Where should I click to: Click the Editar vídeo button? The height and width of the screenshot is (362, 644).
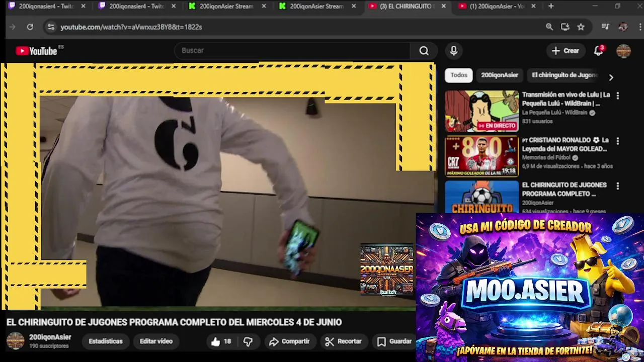click(x=156, y=341)
